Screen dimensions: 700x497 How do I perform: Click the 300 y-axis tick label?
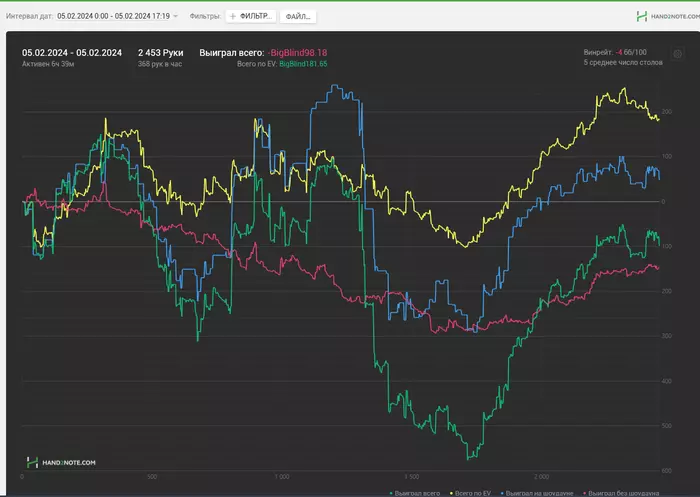pos(667,336)
